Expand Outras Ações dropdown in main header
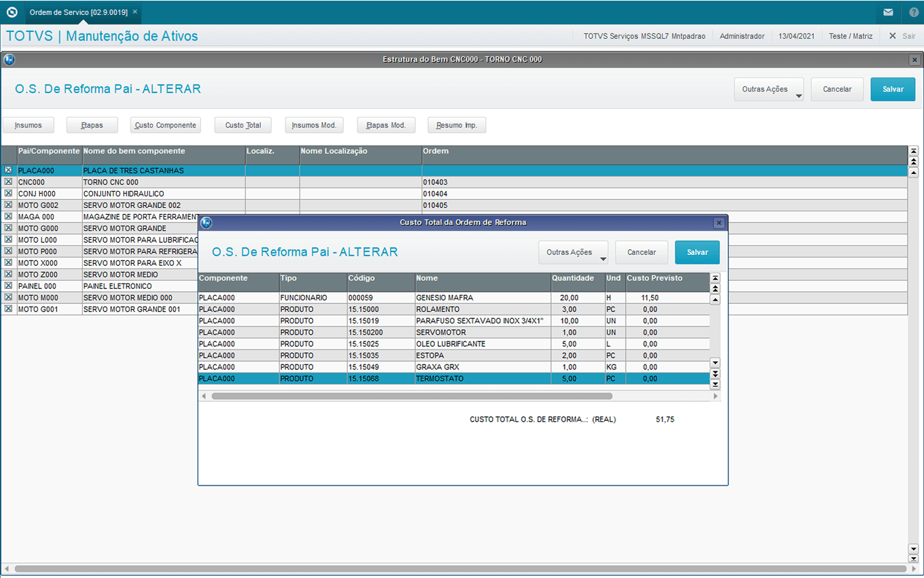The width and height of the screenshot is (924, 578). 768,89
